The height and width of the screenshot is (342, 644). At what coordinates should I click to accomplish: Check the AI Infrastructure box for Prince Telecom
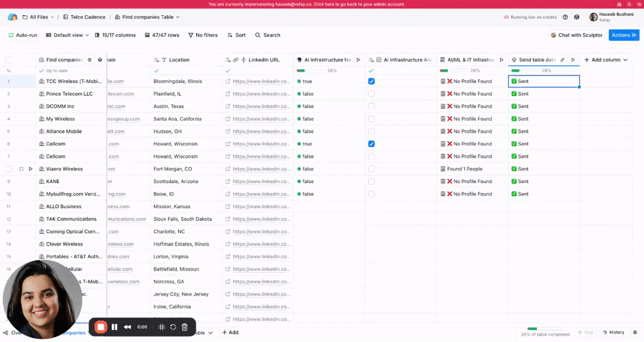pyautogui.click(x=371, y=94)
